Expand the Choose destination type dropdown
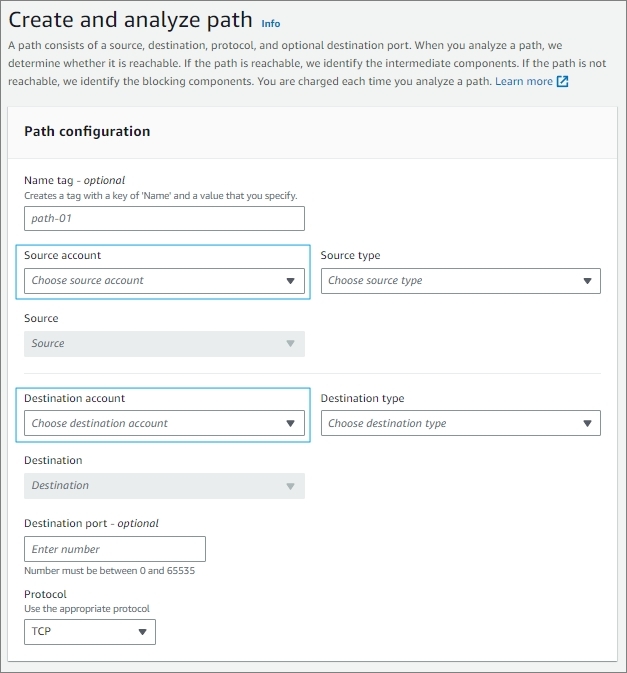 pyautogui.click(x=460, y=423)
